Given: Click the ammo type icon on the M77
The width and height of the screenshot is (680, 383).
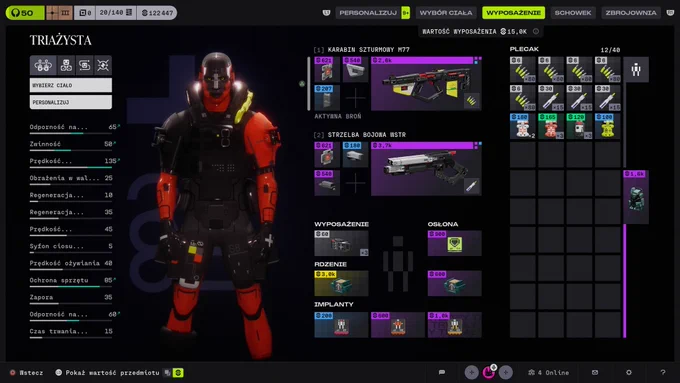Looking at the screenshot, I should coord(471,101).
